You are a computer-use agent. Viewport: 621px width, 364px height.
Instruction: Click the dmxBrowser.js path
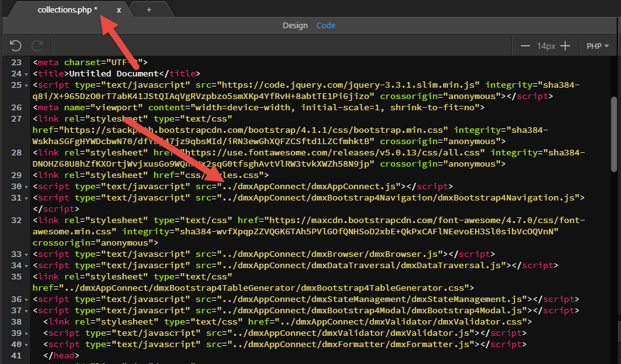[330, 254]
